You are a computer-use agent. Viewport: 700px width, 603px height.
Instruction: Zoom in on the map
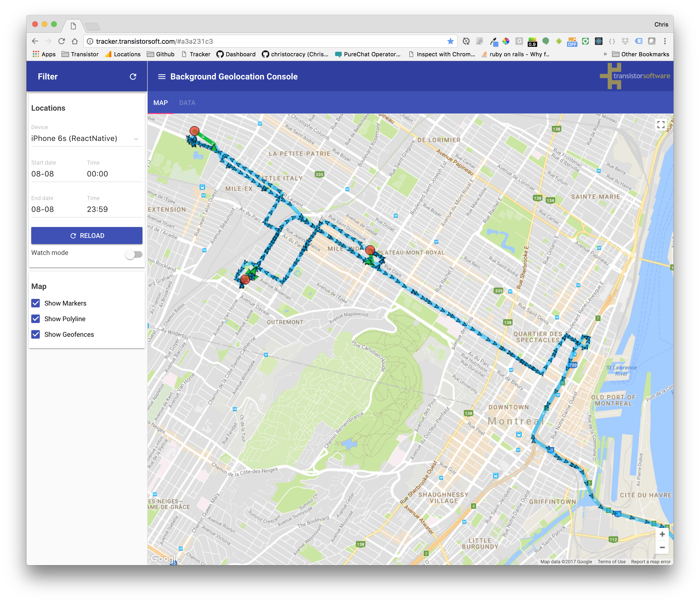tap(662, 534)
